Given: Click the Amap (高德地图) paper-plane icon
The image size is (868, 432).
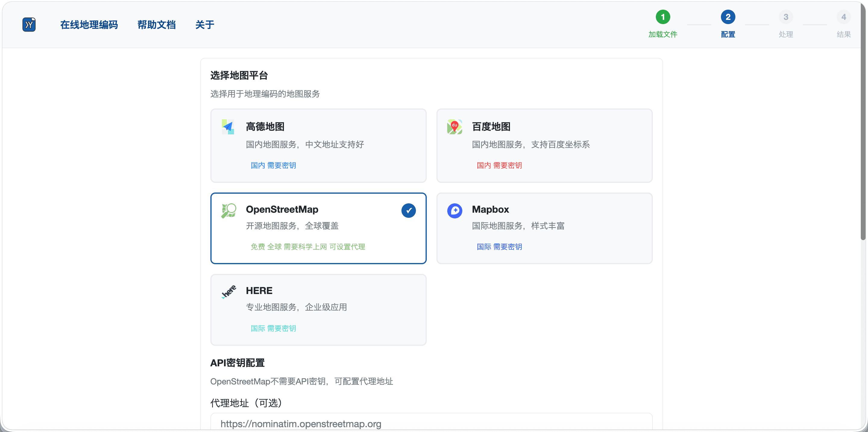Looking at the screenshot, I should pos(228,127).
